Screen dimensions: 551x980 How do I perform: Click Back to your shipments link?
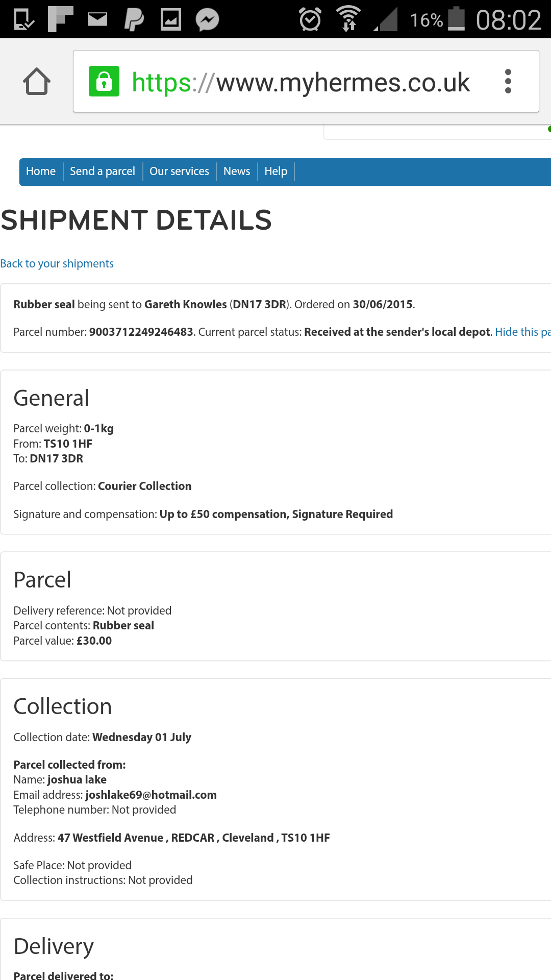pyautogui.click(x=57, y=263)
